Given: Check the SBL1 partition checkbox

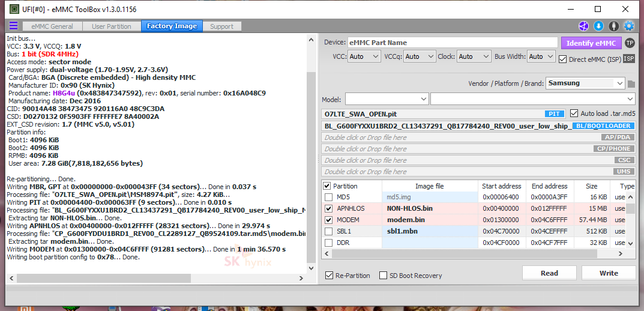Looking at the screenshot, I should [x=328, y=231].
